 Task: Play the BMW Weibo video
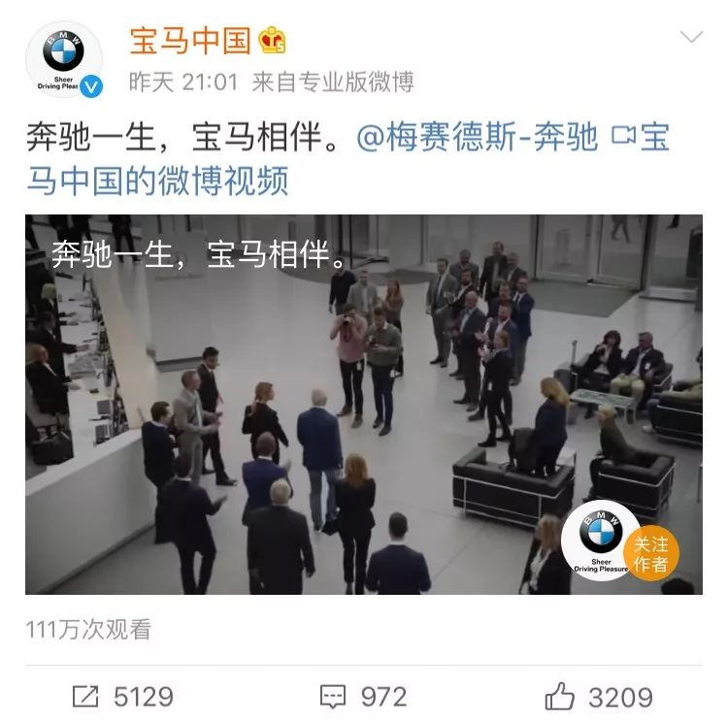coord(364,405)
